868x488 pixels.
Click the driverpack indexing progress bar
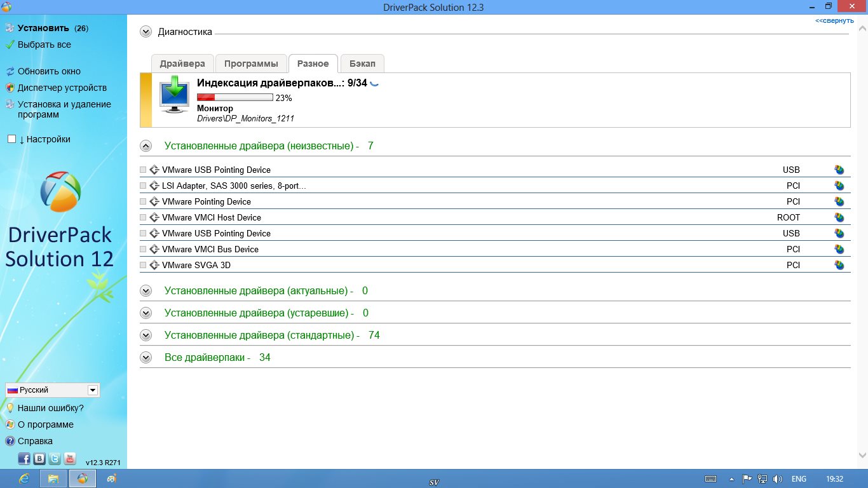click(x=234, y=97)
